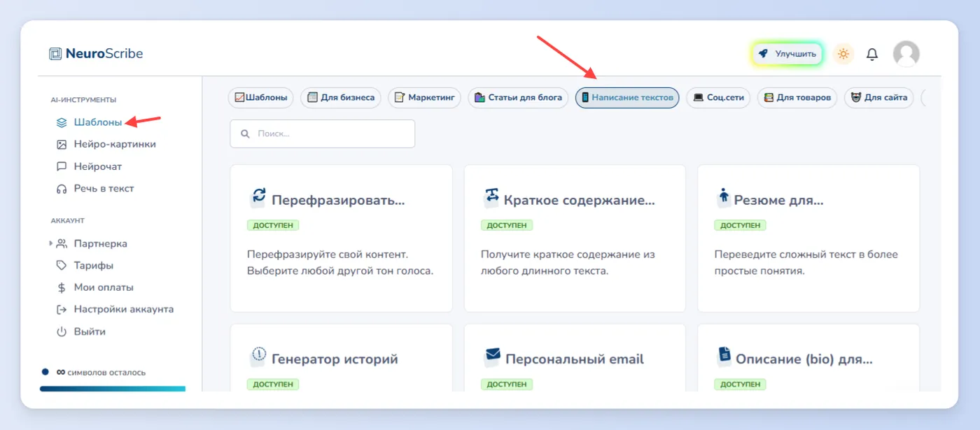The height and width of the screenshot is (430, 980).
Task: Click the Нейрочат chat bubble icon
Action: [62, 166]
